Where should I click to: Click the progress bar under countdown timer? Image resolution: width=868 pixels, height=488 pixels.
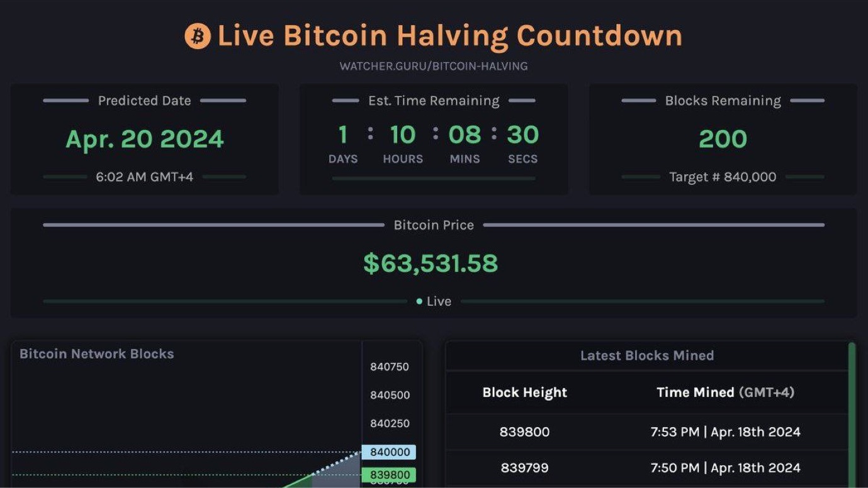tap(434, 179)
